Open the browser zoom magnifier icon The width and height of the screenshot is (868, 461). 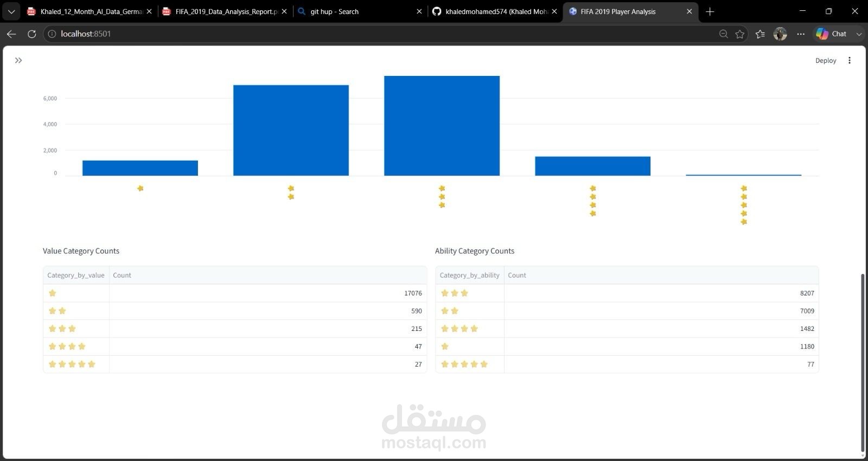point(723,34)
